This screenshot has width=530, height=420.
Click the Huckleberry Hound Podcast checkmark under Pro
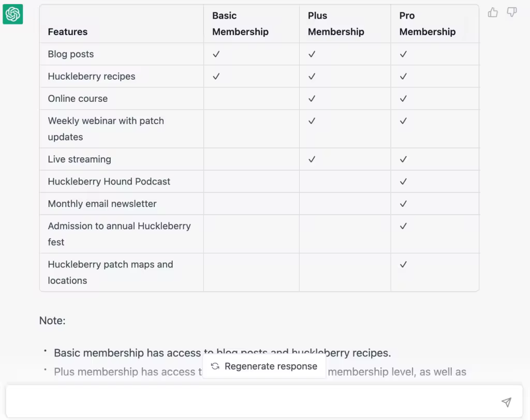[403, 182]
